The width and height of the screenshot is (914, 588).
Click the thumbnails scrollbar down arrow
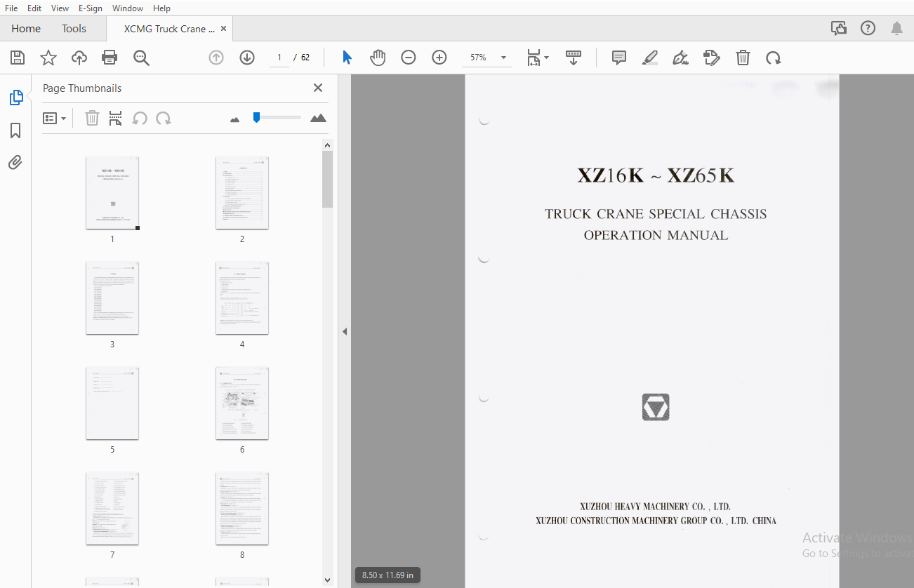(x=327, y=580)
